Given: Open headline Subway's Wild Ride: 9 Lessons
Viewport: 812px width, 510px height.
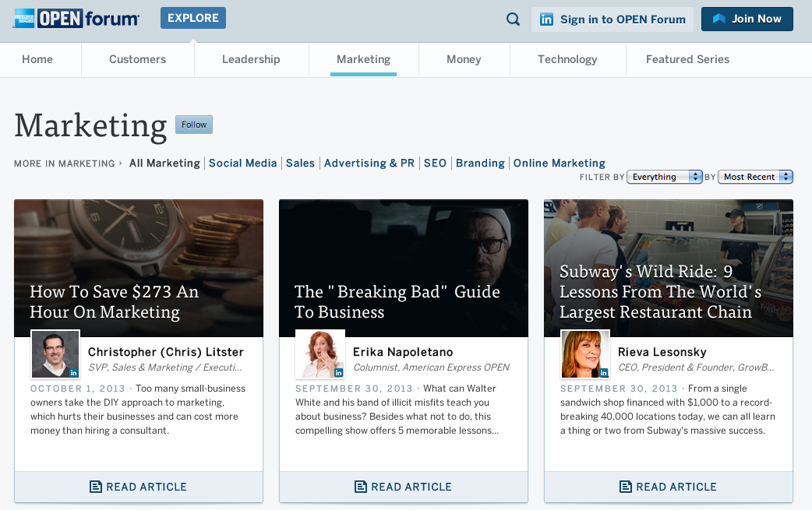Looking at the screenshot, I should (660, 292).
